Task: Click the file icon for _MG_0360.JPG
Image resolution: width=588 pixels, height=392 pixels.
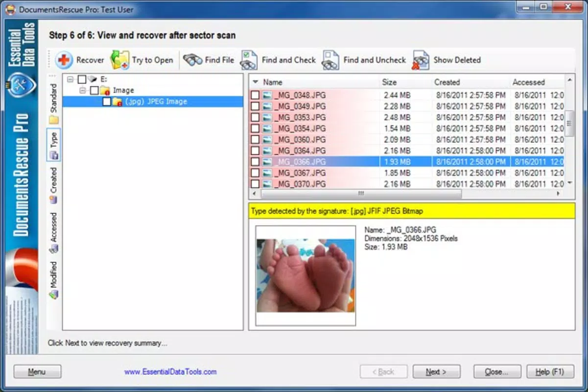Action: (x=267, y=140)
